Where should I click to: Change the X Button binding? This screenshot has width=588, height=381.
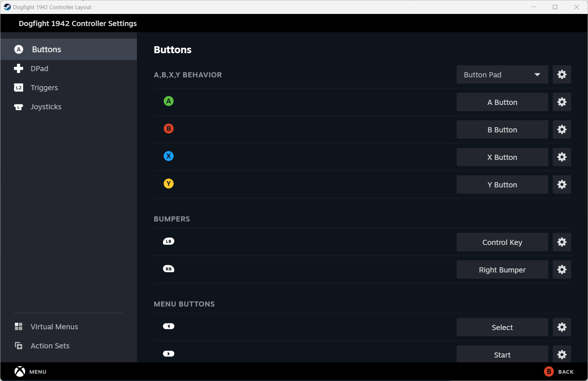pos(502,157)
